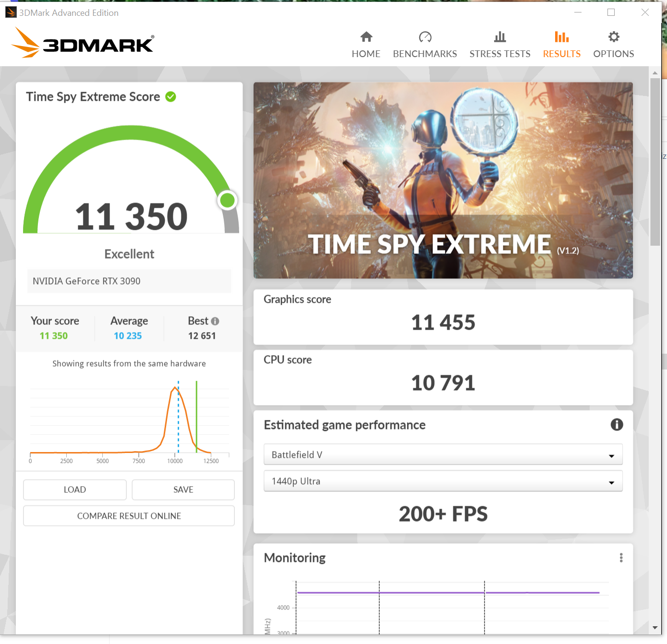The image size is (667, 644).
Task: Click the vertical scrollbar thumb
Action: pyautogui.click(x=655, y=162)
